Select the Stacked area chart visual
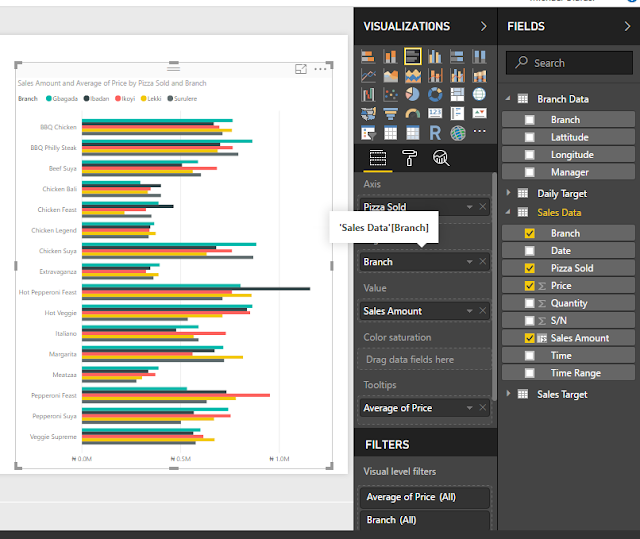The width and height of the screenshot is (640, 539). pos(413,75)
